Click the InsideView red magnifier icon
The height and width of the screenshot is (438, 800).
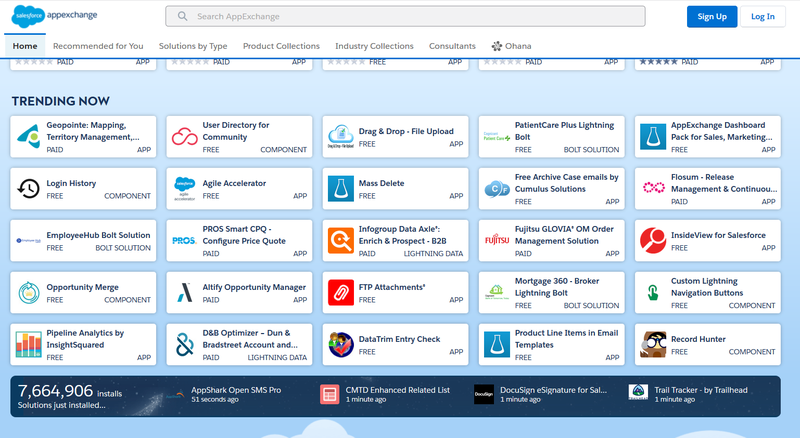(x=653, y=240)
